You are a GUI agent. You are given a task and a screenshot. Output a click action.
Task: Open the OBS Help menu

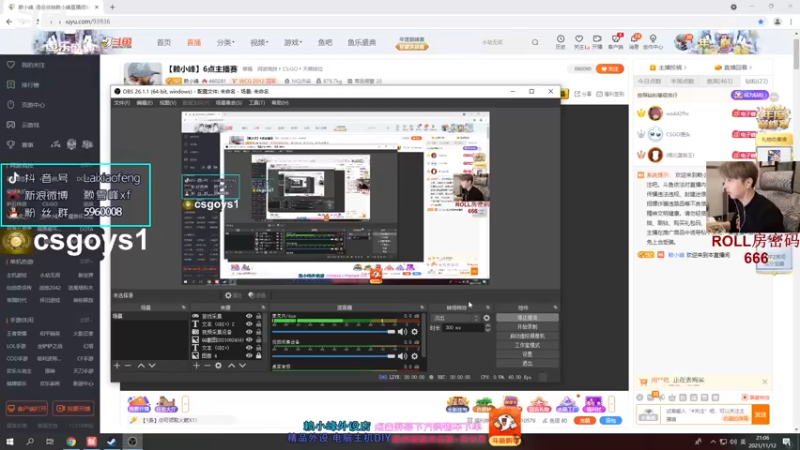(x=280, y=103)
